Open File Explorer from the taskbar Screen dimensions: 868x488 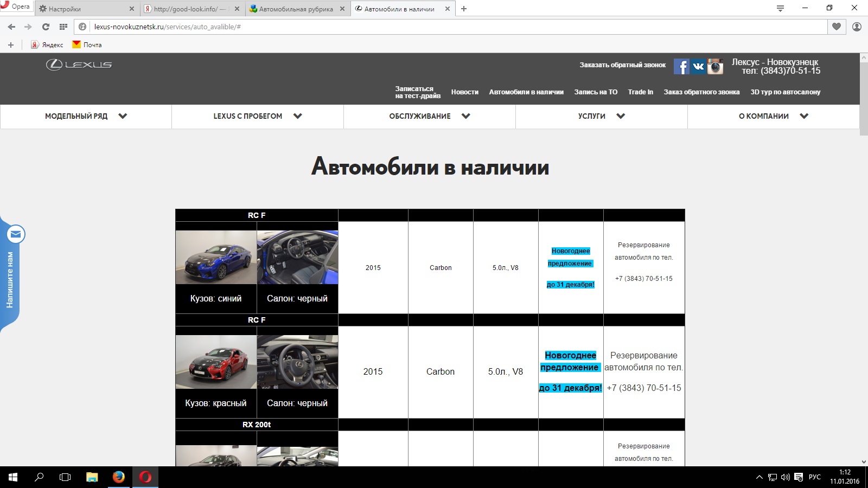click(x=92, y=477)
